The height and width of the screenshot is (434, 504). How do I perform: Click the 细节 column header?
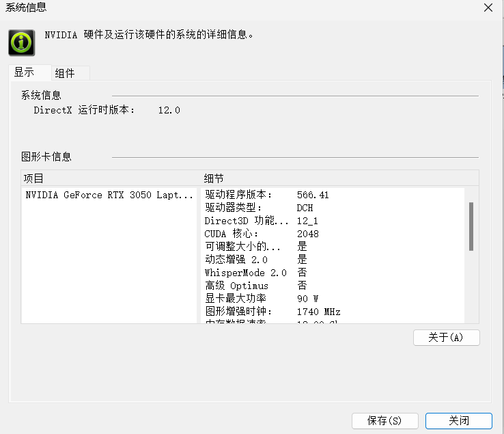click(x=340, y=178)
